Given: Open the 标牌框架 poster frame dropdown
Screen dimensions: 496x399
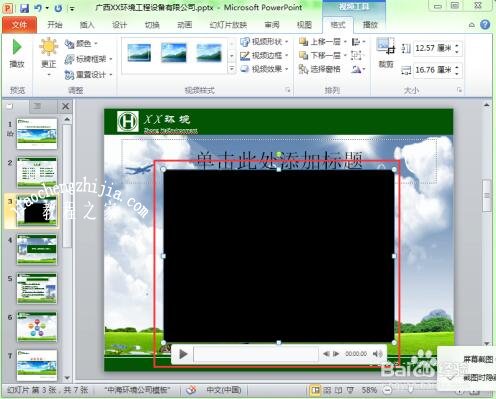Looking at the screenshot, I should coord(88,59).
